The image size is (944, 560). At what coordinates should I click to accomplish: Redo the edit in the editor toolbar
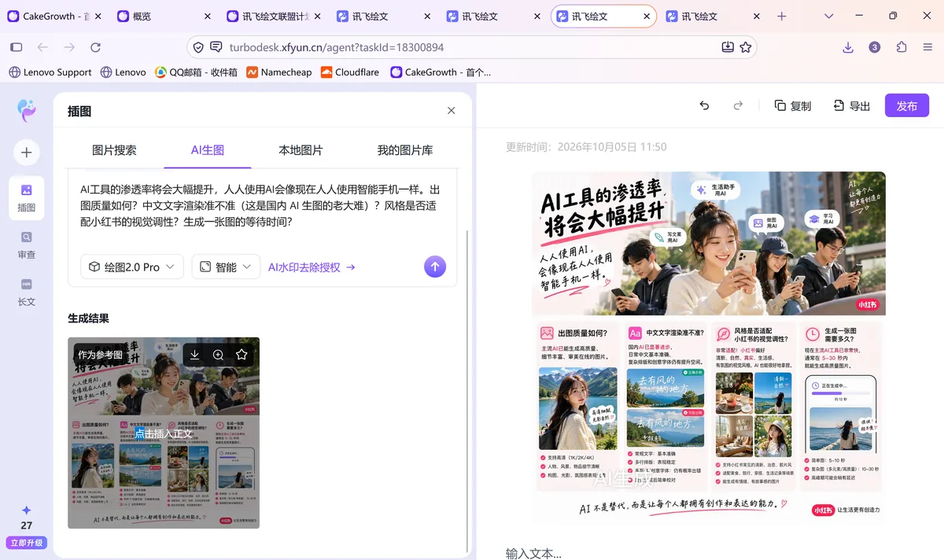pos(738,105)
